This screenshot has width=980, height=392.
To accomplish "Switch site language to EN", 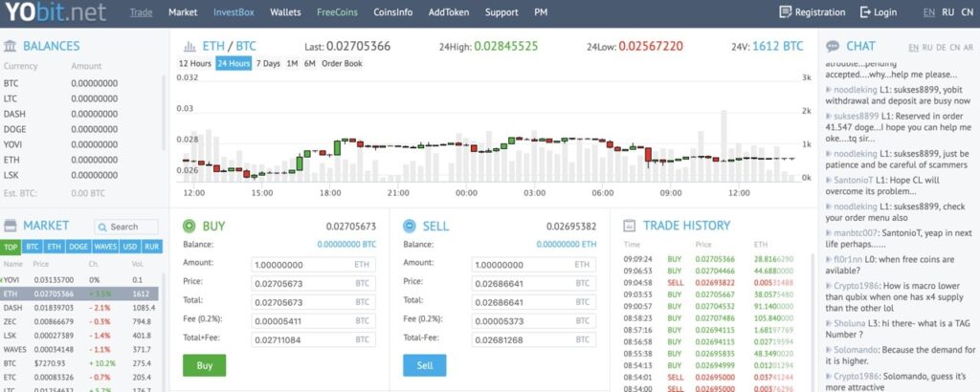I will tap(928, 11).
